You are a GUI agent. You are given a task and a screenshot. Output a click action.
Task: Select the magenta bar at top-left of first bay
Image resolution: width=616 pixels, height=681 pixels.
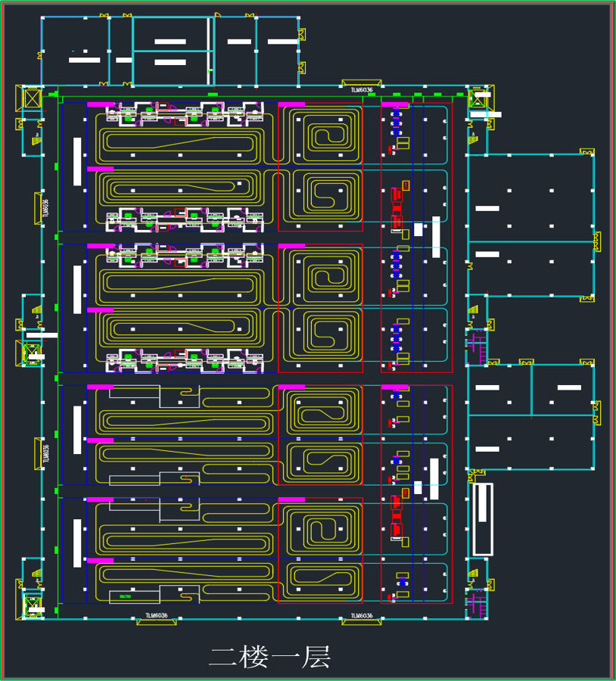pos(101,104)
